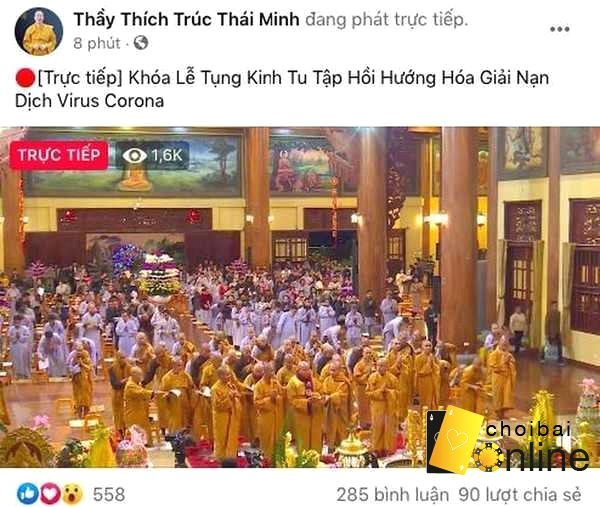View the 90 lượt chia sẻ shares
Screen dimensions: 600x507
tap(520, 495)
